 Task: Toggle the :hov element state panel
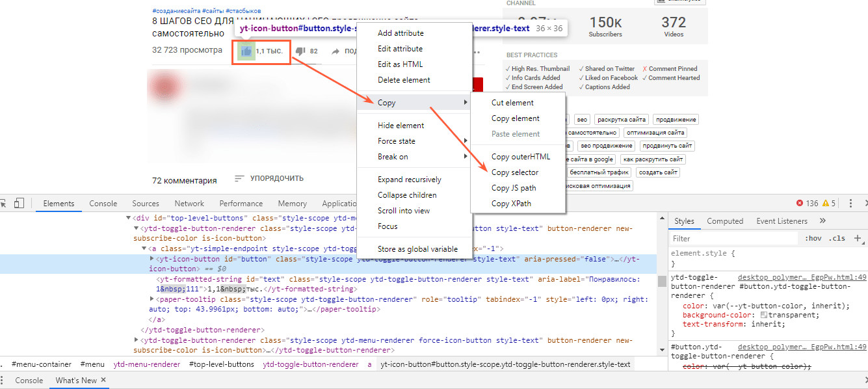pyautogui.click(x=813, y=239)
